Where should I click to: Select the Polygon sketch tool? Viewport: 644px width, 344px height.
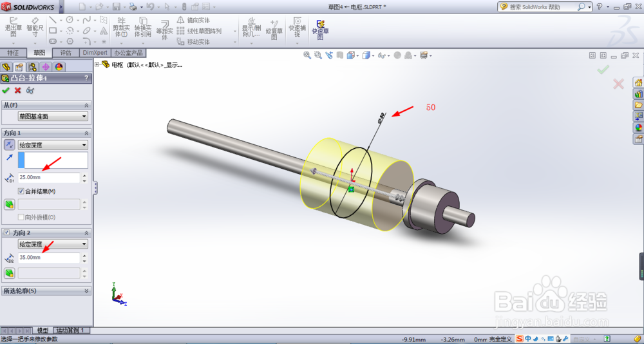70,41
